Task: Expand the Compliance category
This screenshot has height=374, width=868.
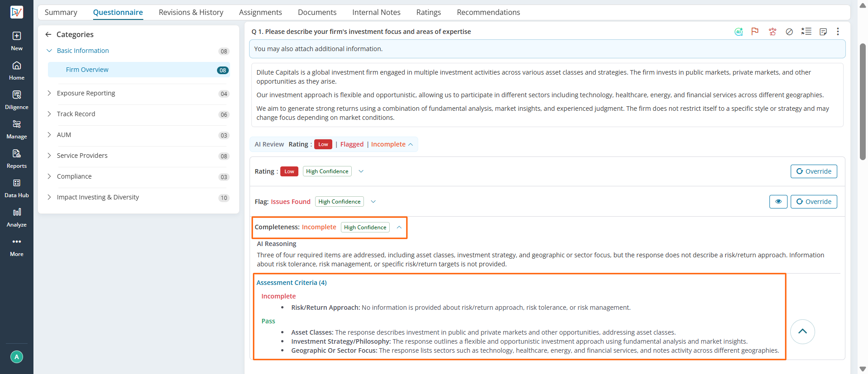Action: (x=49, y=176)
